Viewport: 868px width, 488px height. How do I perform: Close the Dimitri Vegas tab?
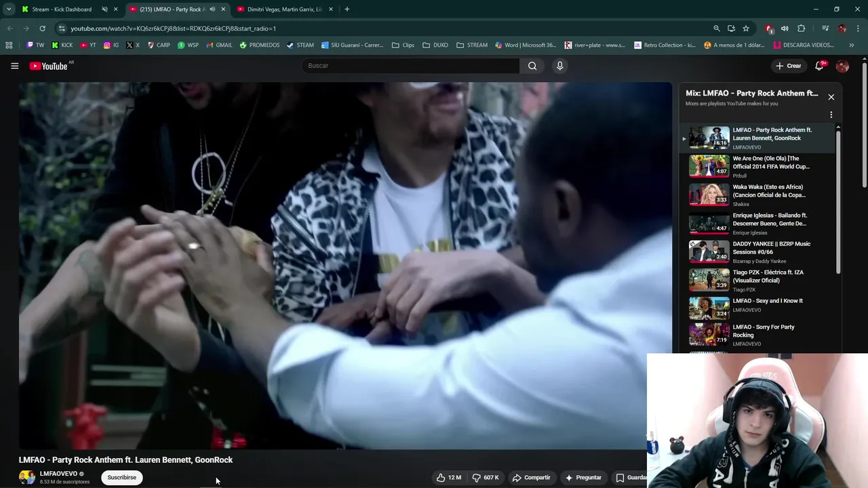point(331,9)
